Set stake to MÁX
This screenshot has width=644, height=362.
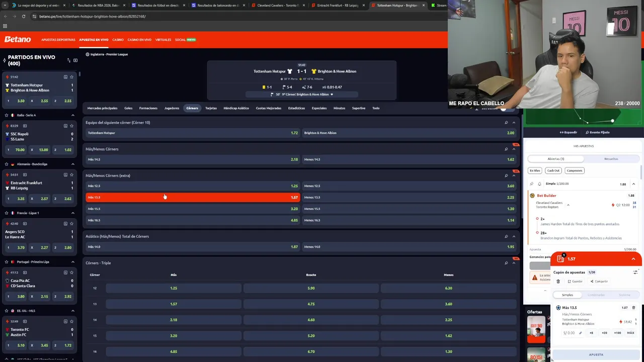630,333
